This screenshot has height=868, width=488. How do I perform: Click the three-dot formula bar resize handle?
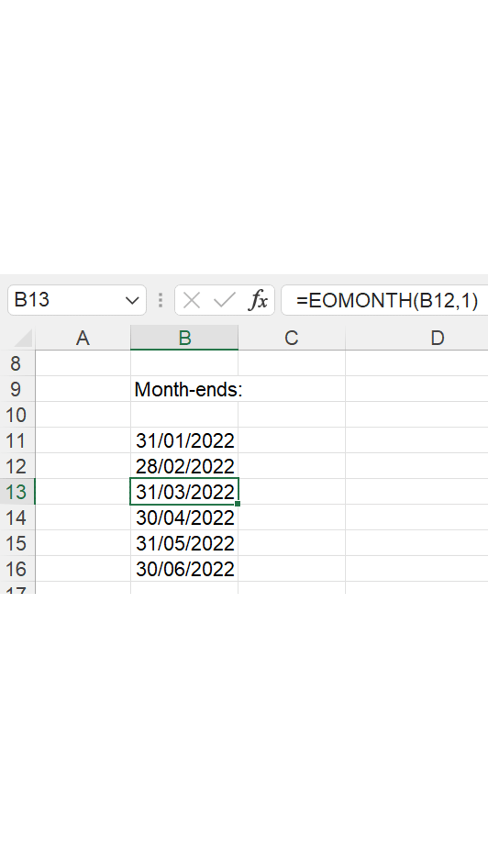tap(160, 300)
